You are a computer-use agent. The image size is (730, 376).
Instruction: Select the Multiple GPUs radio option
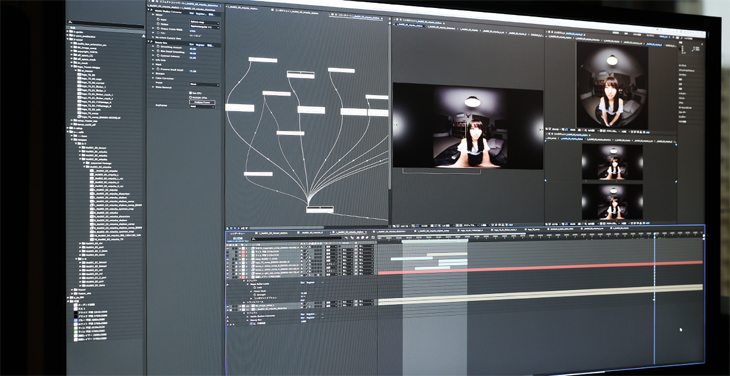[190, 97]
